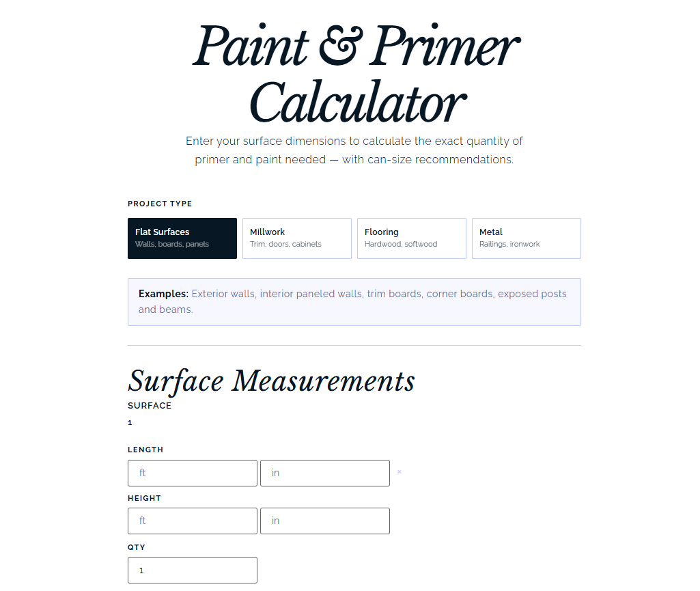
Task: Click the SURFACE label text
Action: pyautogui.click(x=150, y=405)
